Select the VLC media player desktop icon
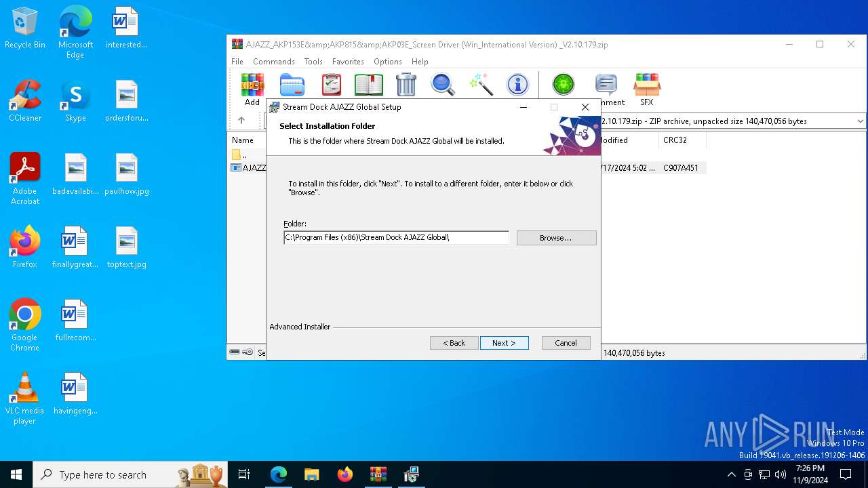This screenshot has height=488, width=868. [x=25, y=399]
